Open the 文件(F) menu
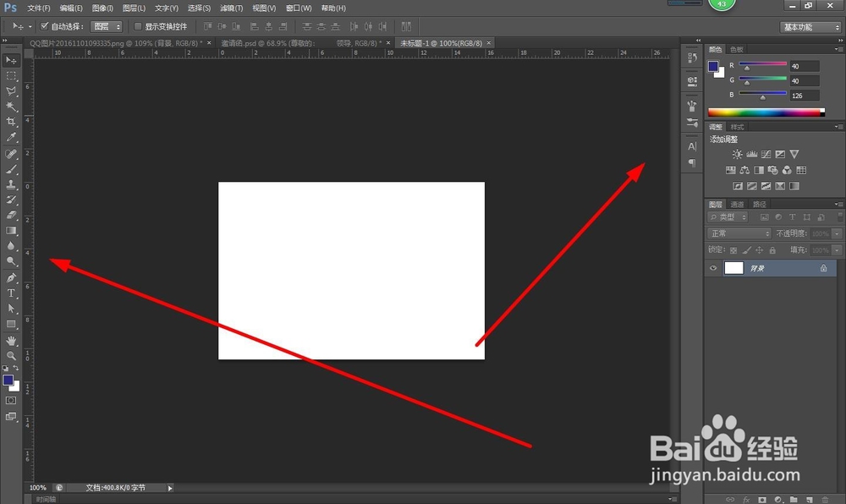The height and width of the screenshot is (504, 846). click(38, 8)
